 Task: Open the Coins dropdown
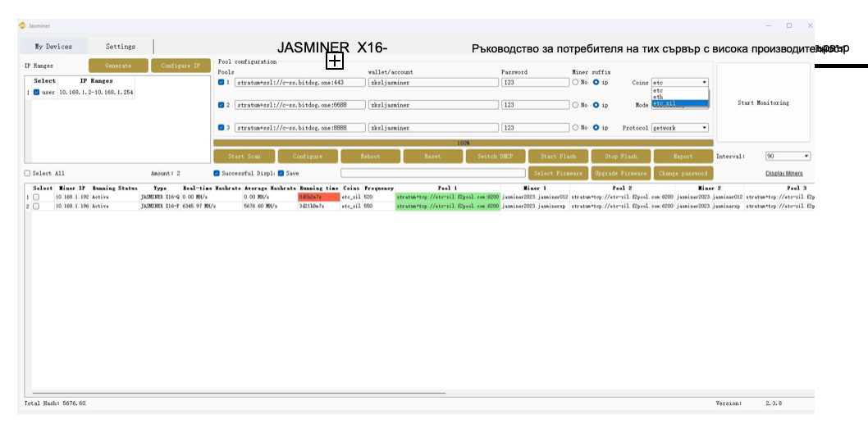[680, 82]
